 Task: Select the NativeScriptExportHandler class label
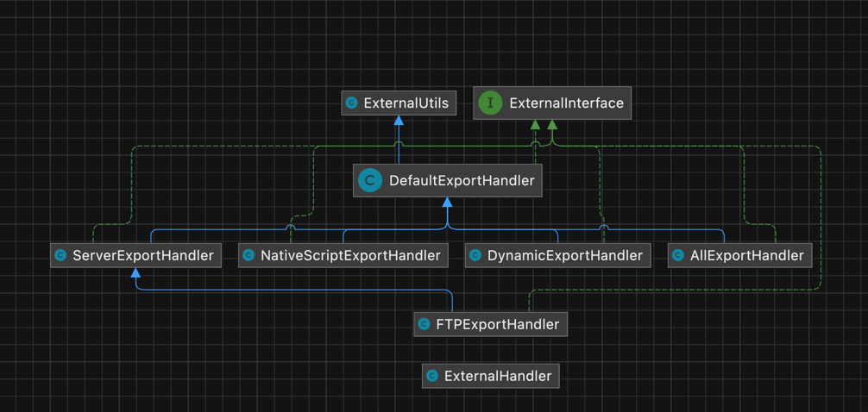[x=350, y=255]
